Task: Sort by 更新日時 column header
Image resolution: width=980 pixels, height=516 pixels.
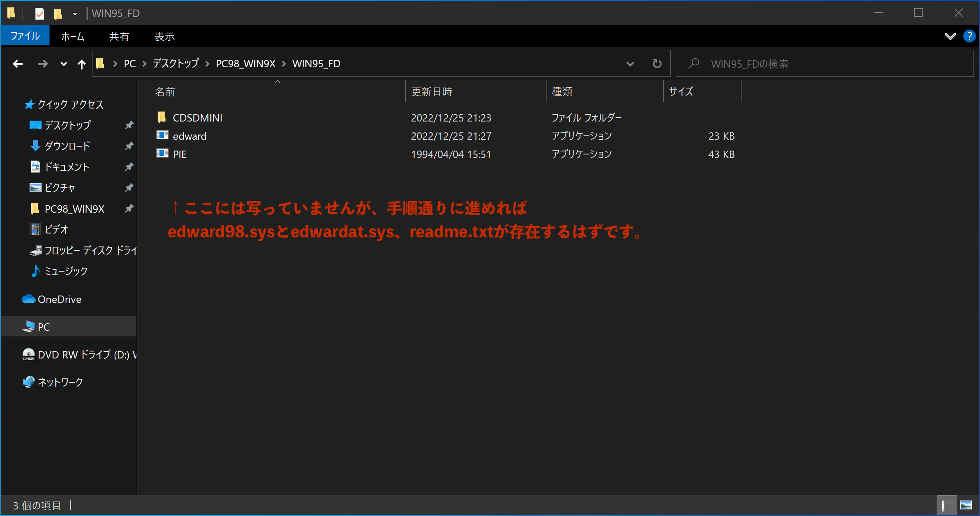Action: click(x=432, y=92)
